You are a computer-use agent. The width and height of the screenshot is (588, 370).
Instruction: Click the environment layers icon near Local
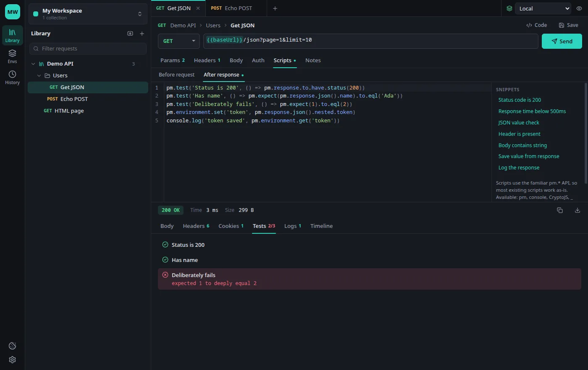(509, 8)
